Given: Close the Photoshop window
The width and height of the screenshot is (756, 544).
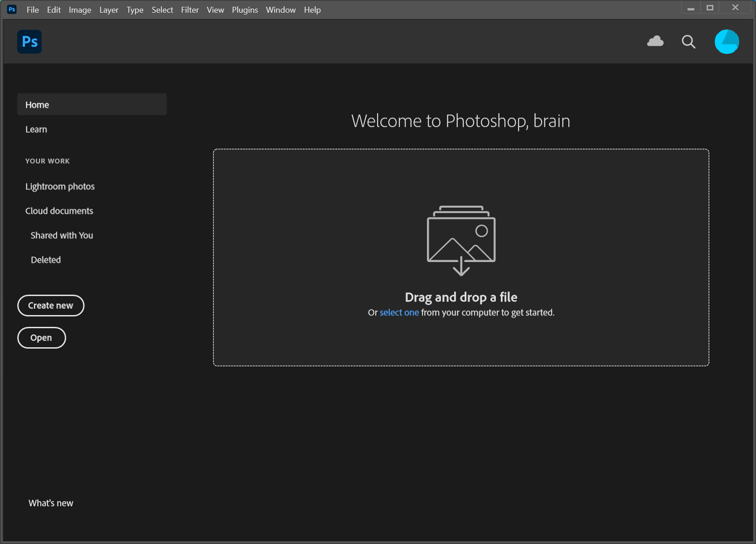Looking at the screenshot, I should coord(735,8).
